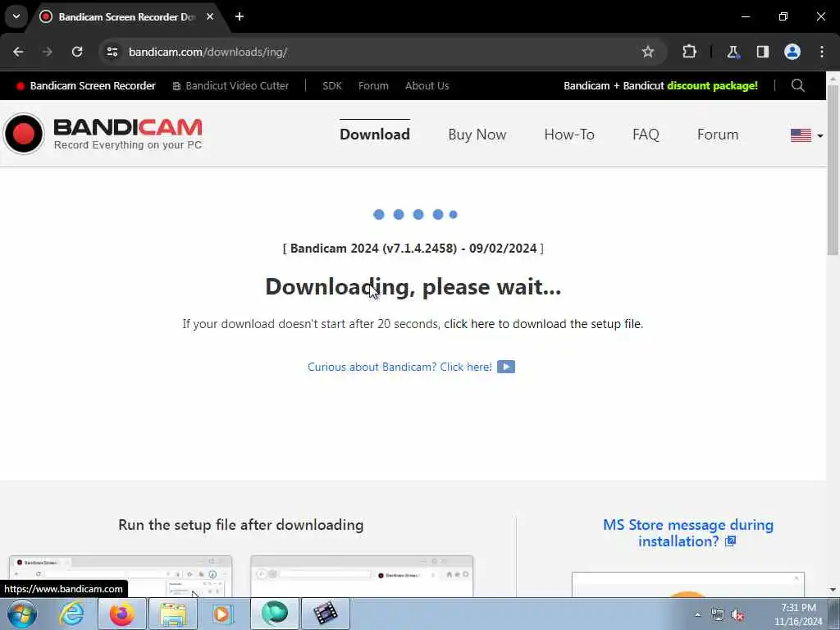The width and height of the screenshot is (840, 630).
Task: Click the scrollbar down arrow
Action: 833,590
